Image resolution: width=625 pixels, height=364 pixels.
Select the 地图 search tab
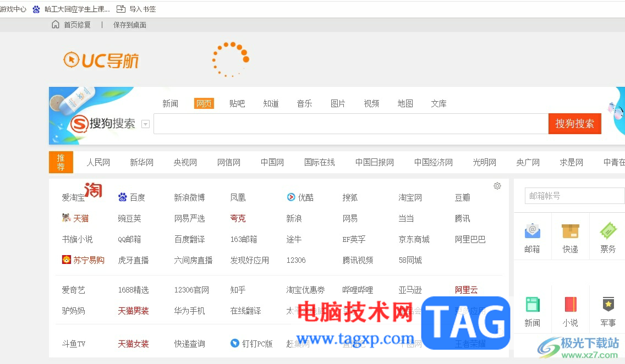[405, 103]
